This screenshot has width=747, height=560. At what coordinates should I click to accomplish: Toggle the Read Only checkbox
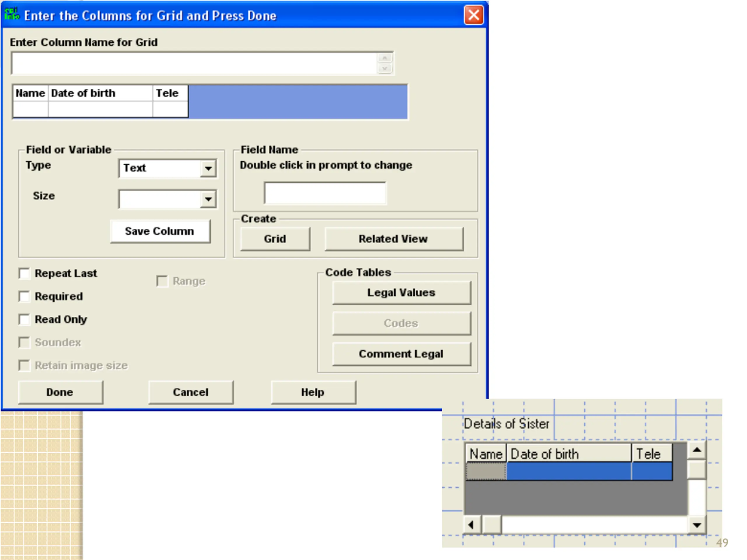24,319
